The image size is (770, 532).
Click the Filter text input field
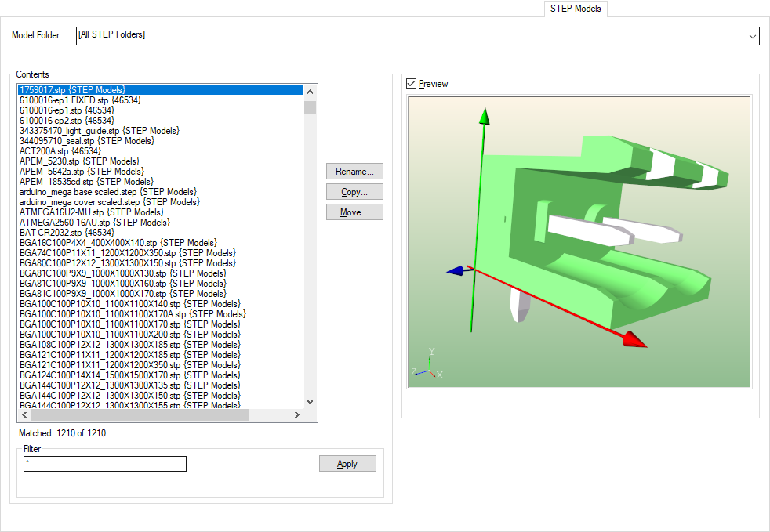point(105,464)
